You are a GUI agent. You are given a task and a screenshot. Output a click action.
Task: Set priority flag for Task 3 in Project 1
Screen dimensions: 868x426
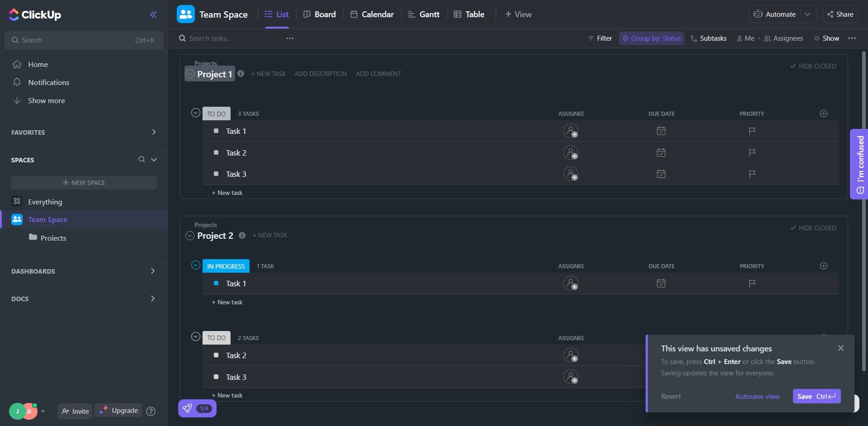coord(752,174)
